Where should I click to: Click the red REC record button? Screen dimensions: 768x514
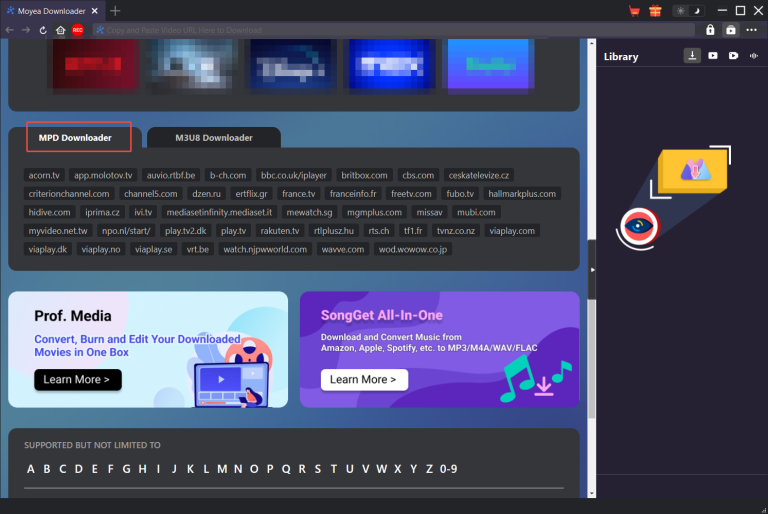pos(77,30)
